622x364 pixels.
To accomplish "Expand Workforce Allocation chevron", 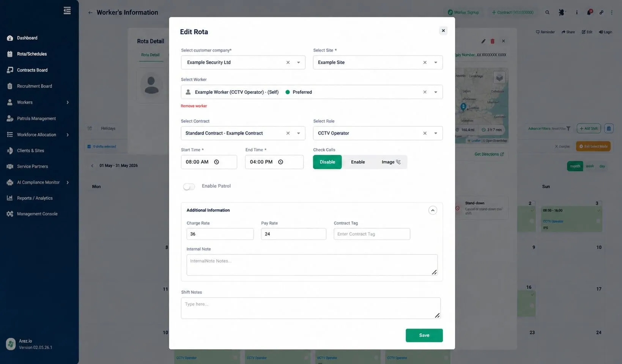I will click(68, 135).
